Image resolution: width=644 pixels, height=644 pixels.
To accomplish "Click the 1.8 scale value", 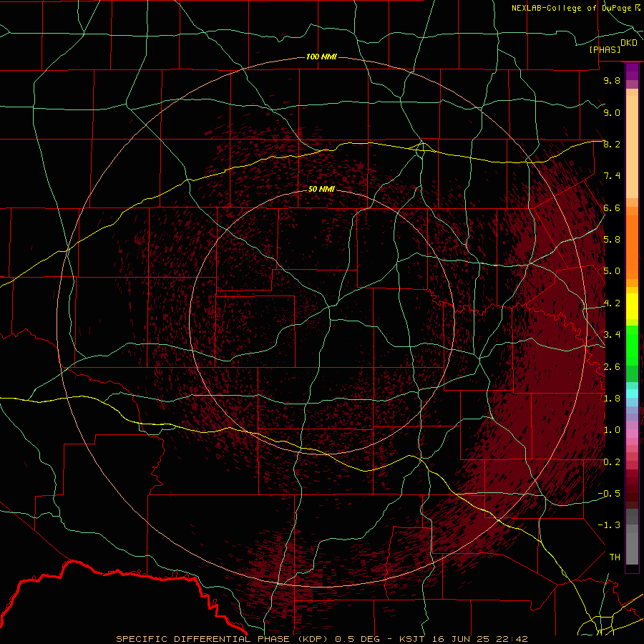I will pyautogui.click(x=612, y=399).
